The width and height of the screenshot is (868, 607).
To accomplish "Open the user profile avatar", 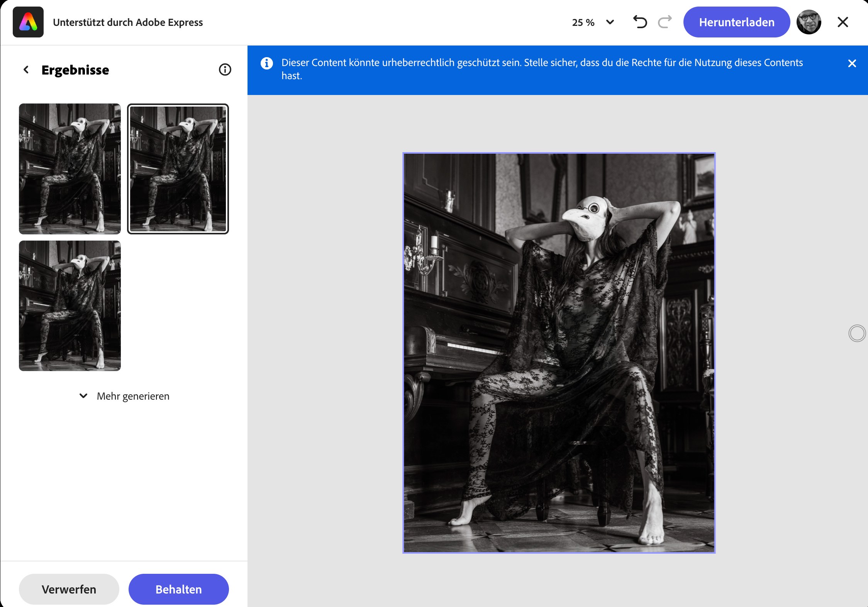I will 809,22.
